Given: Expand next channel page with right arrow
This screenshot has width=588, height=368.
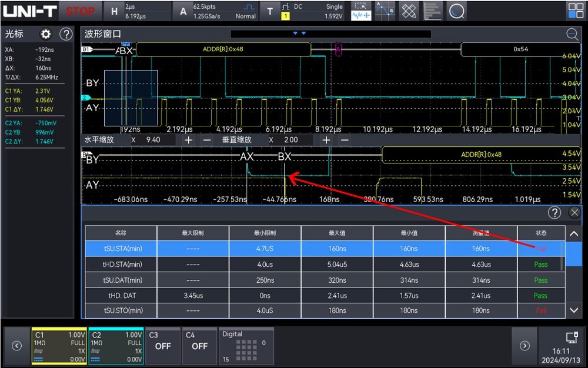Looking at the screenshot, I should [x=524, y=346].
